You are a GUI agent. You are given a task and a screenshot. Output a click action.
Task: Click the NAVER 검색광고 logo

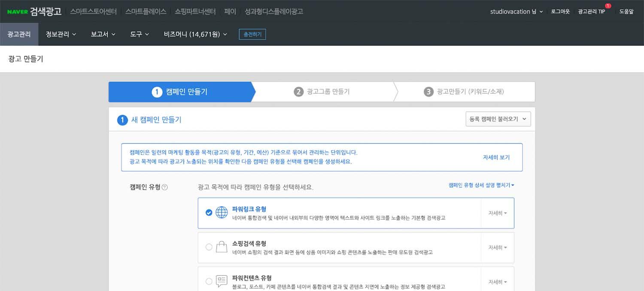click(34, 12)
